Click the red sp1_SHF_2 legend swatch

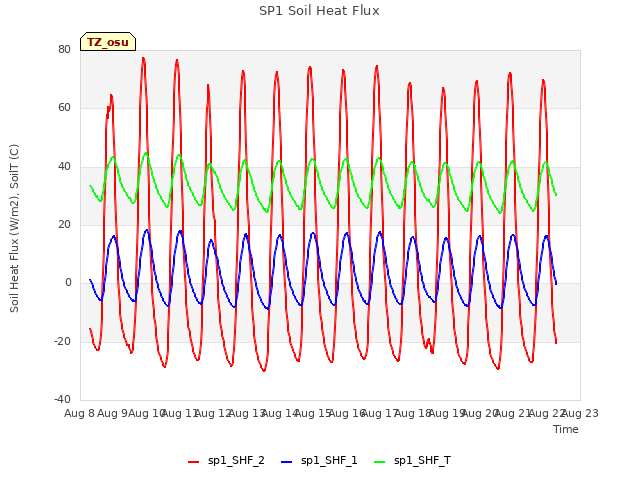click(193, 462)
